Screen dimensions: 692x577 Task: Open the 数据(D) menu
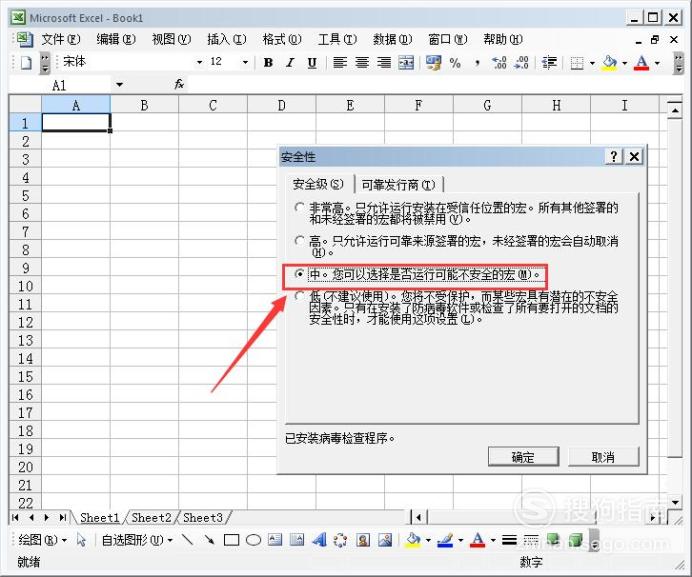tap(392, 39)
